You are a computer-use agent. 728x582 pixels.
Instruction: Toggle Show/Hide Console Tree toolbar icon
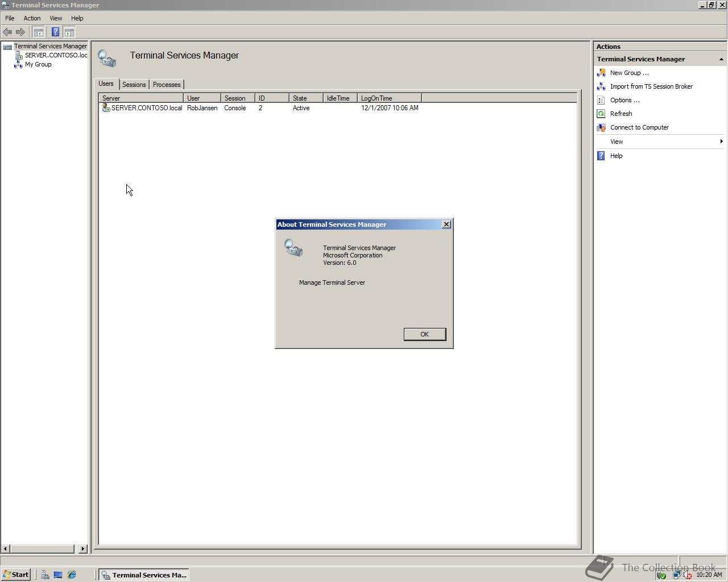click(x=39, y=32)
